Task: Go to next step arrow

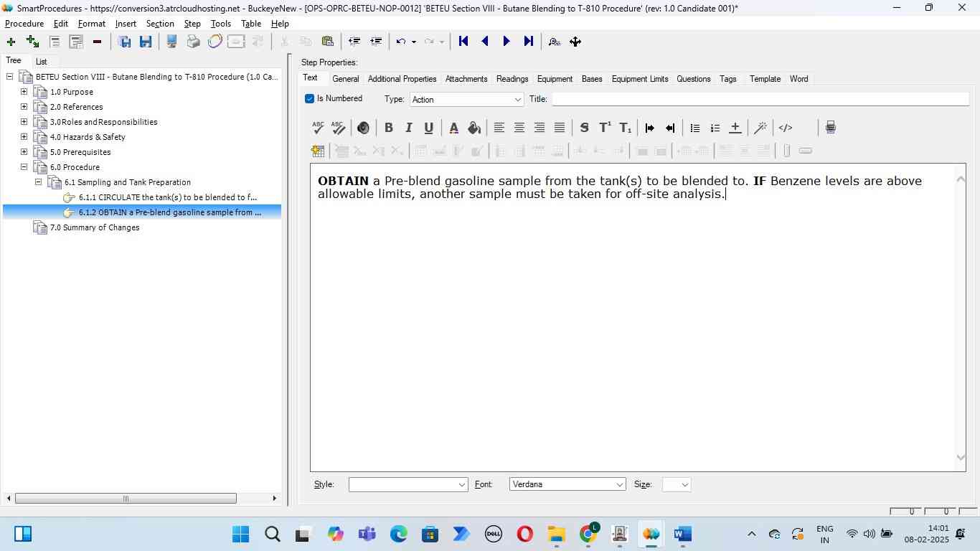Action: point(507,42)
